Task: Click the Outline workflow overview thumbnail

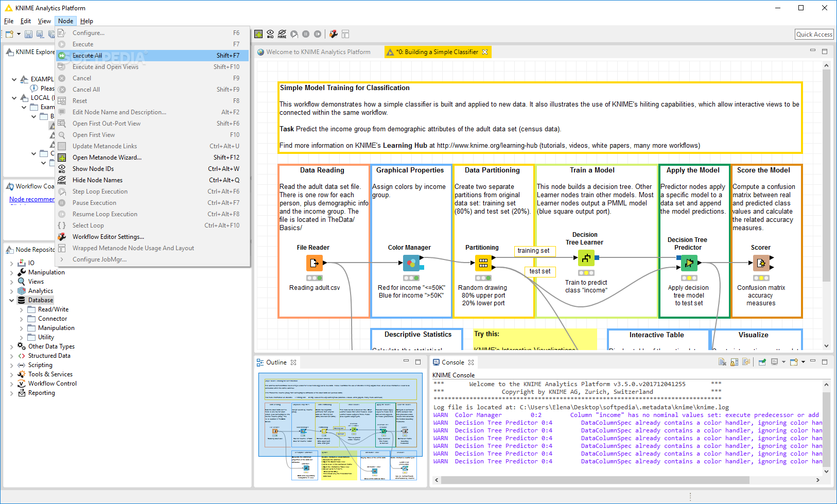Action: pos(340,427)
